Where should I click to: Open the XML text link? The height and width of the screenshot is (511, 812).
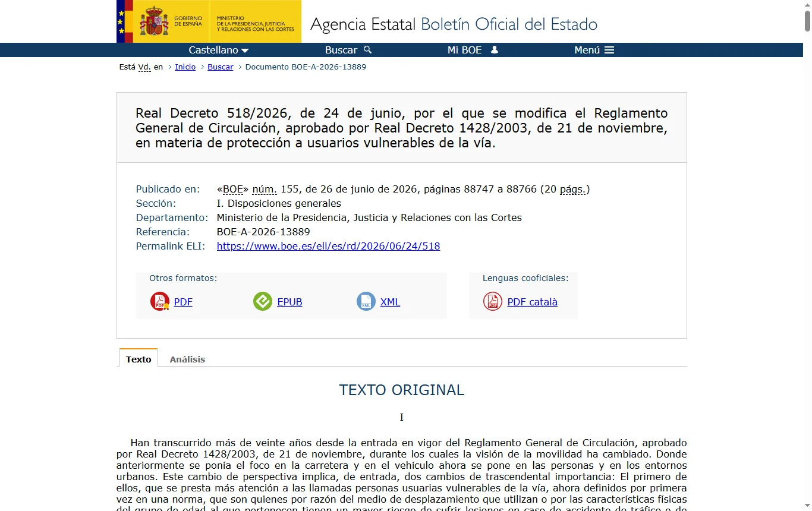[x=390, y=302]
